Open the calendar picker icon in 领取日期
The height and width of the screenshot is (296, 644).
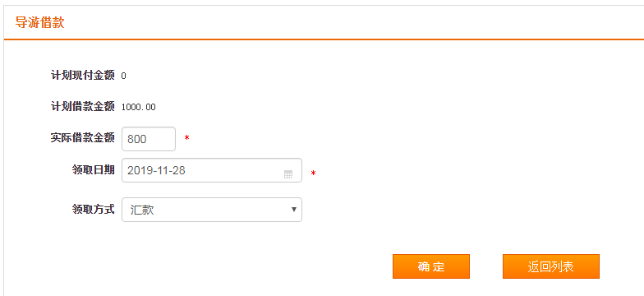pos(288,174)
